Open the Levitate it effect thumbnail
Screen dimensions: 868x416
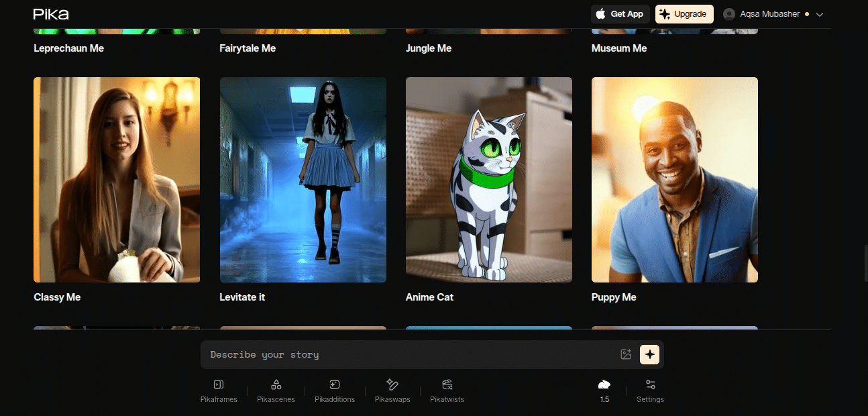pyautogui.click(x=303, y=180)
